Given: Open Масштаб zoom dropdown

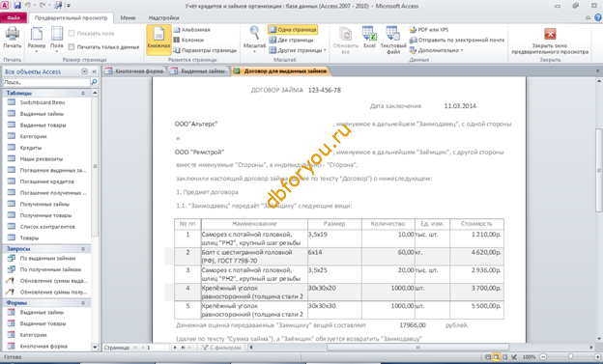Looking at the screenshot, I should click(x=254, y=40).
